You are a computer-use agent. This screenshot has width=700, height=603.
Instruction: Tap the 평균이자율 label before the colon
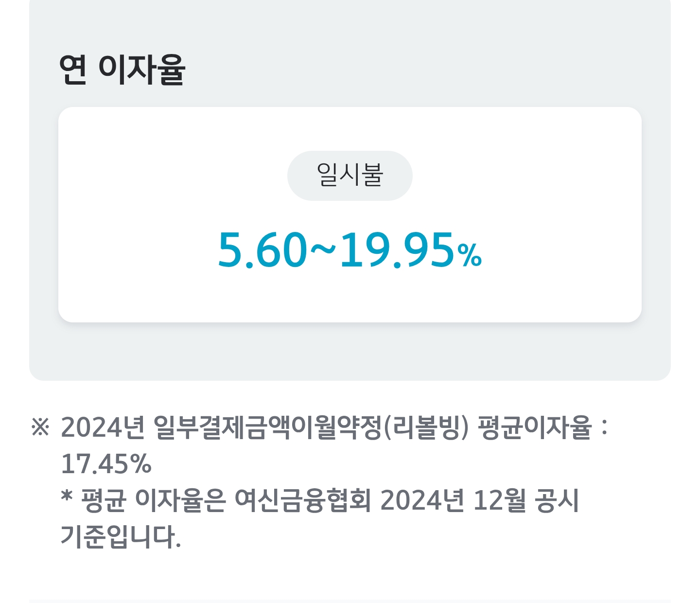[x=535, y=427]
